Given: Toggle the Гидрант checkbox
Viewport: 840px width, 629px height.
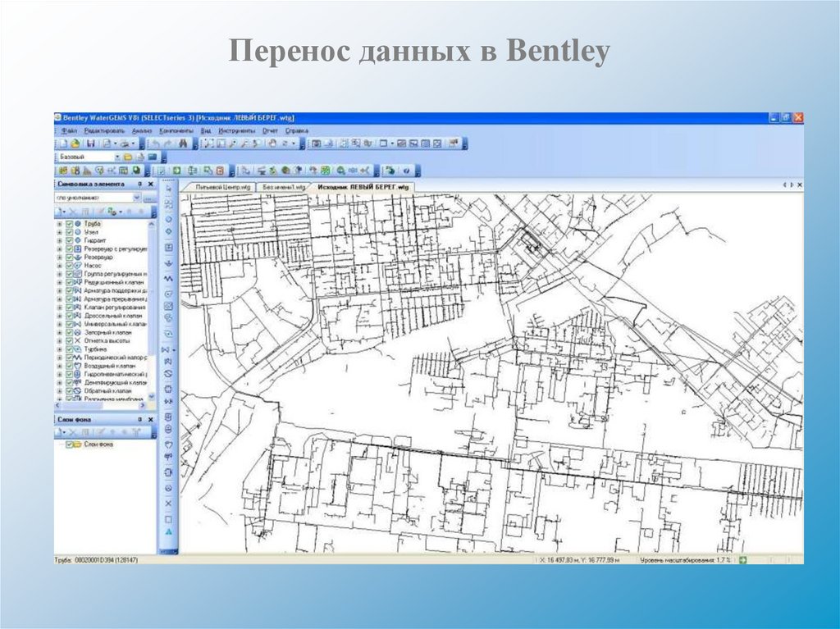Looking at the screenshot, I should [69, 240].
